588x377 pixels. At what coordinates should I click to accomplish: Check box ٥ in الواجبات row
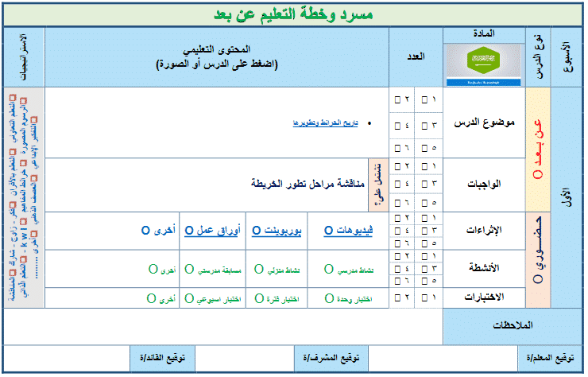coord(424,203)
